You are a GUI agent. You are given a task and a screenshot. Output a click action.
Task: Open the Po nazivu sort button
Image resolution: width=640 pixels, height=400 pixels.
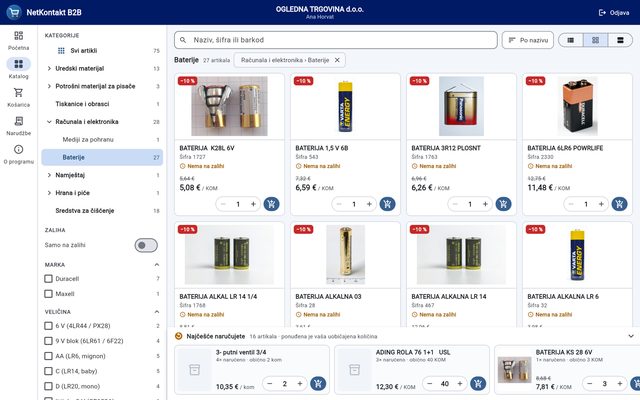click(528, 40)
